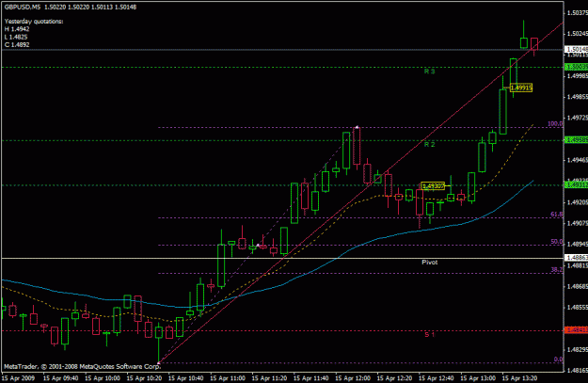This screenshot has width=588, height=383.
Task: Click the '15 Apr 2009' time axis label
Action: (18, 378)
